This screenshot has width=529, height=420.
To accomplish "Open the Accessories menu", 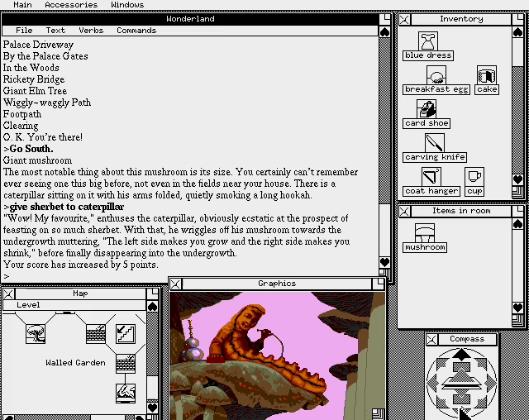I will [x=71, y=5].
